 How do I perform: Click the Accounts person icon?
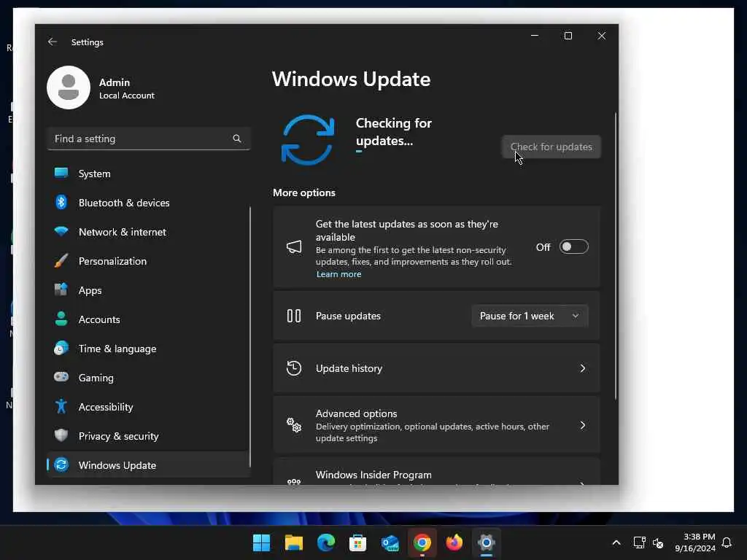61,319
